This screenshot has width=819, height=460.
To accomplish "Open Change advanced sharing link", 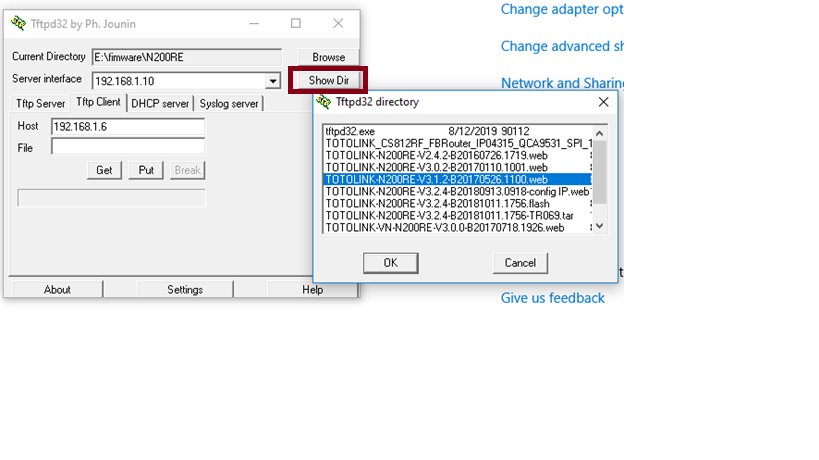I will (x=562, y=46).
